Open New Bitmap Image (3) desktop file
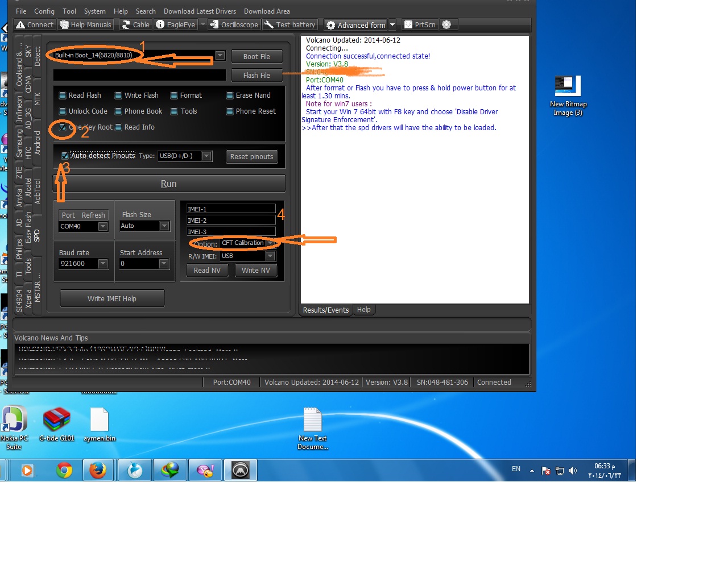The height and width of the screenshot is (582, 728). (568, 95)
